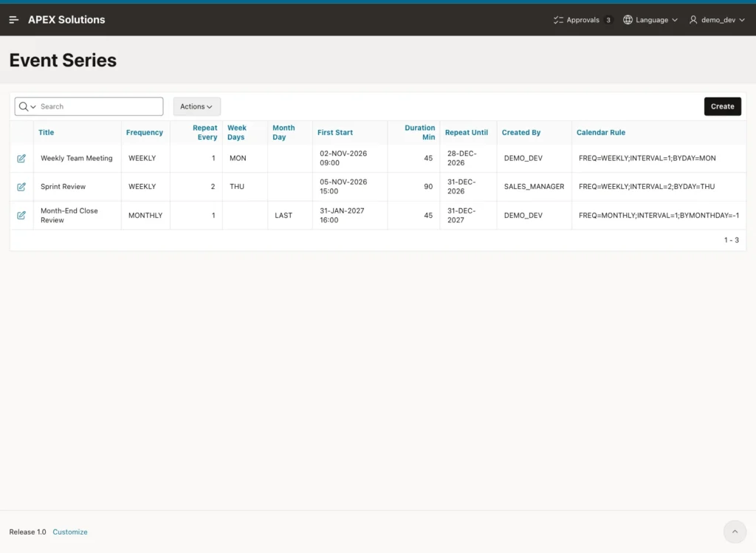This screenshot has height=553, width=756.
Task: Edit the Weekly Team Meeting row
Action: point(21,158)
